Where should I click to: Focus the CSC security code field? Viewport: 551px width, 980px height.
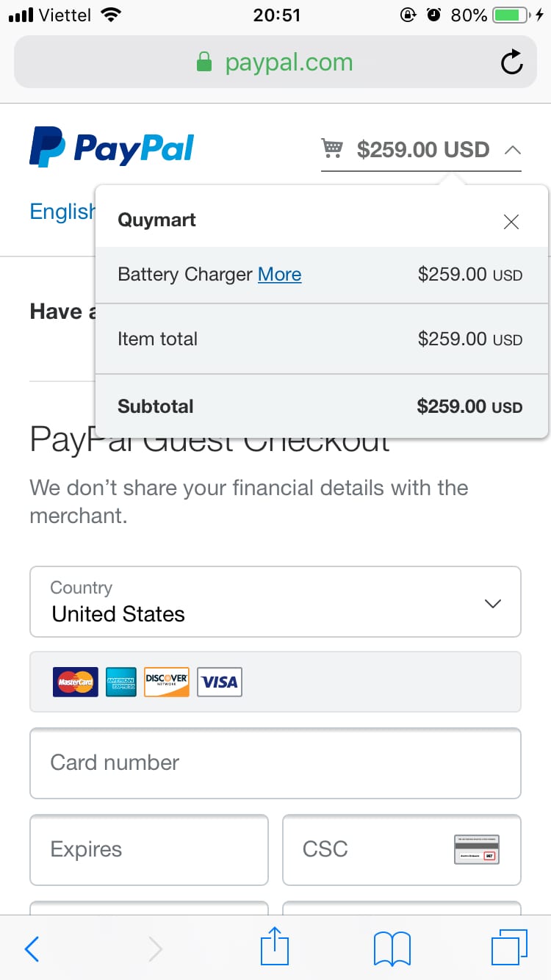point(402,850)
